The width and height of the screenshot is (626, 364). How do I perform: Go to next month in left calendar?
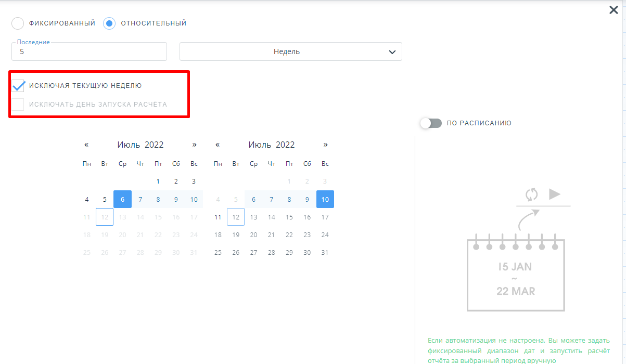coord(195,145)
